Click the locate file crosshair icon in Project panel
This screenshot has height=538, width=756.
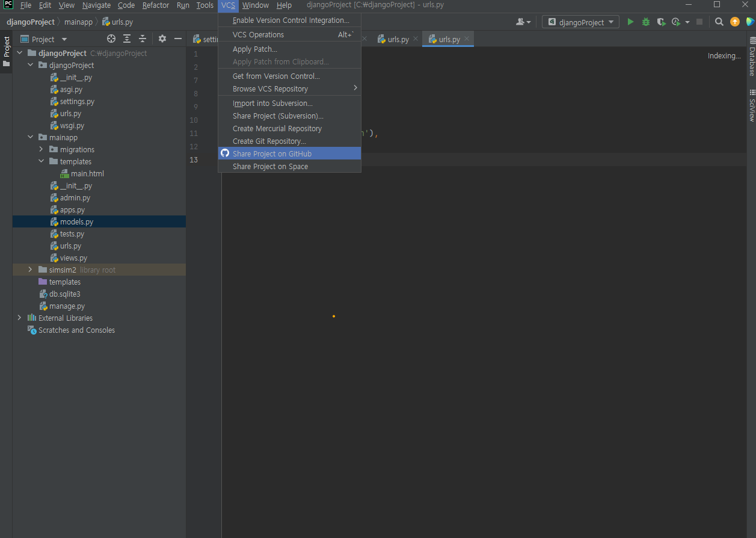tap(111, 39)
